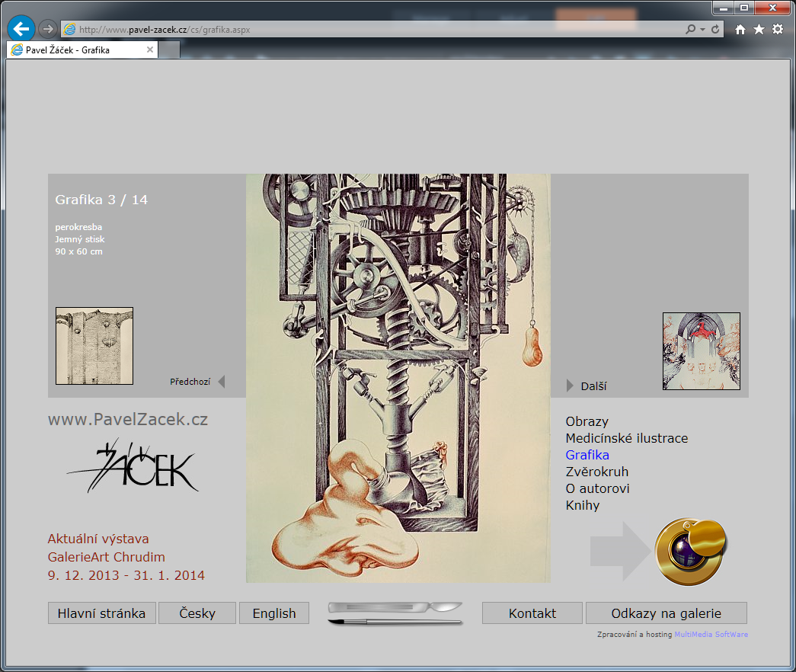Image resolution: width=796 pixels, height=672 pixels.
Task: Click the Další right arrow triangle
Action: (570, 386)
